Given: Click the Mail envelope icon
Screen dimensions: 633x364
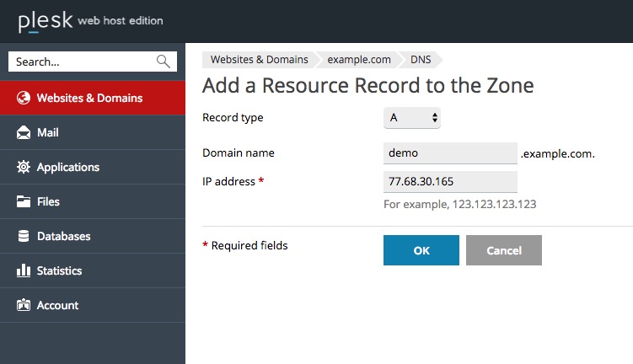Looking at the screenshot, I should (24, 132).
